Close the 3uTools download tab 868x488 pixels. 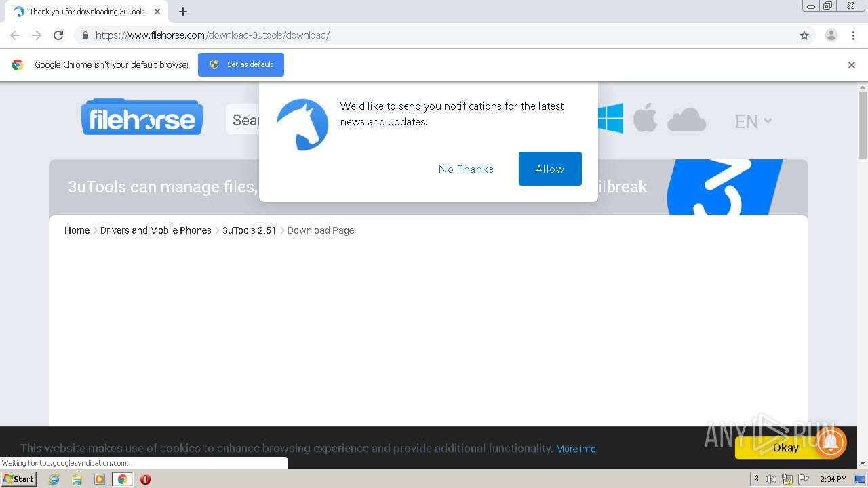click(157, 12)
